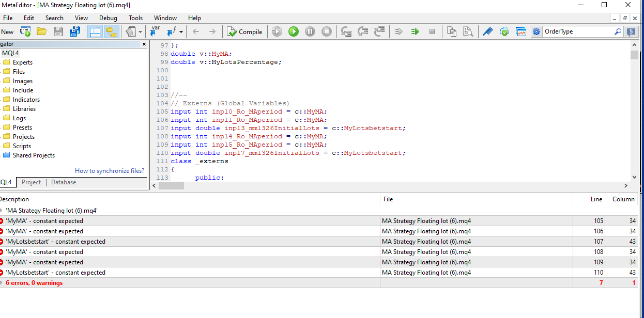This screenshot has height=318, width=644.
Task: Open a file with the folder icon
Action: [41, 31]
